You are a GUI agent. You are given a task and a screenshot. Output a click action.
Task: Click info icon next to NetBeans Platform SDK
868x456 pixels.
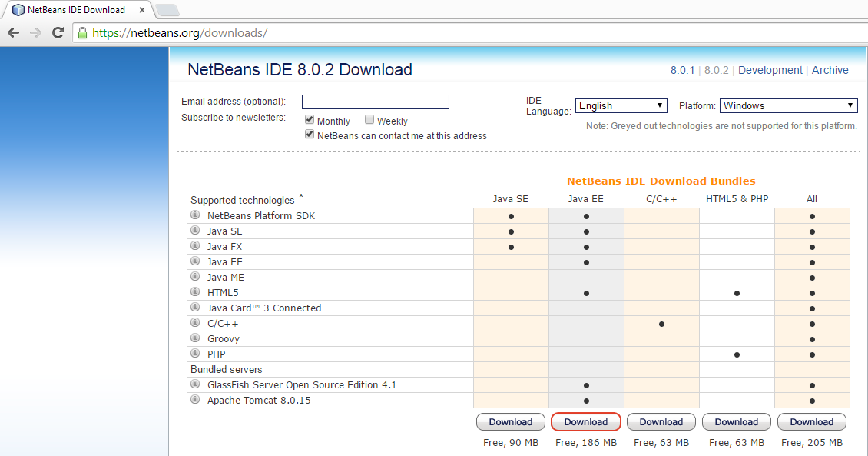click(195, 215)
